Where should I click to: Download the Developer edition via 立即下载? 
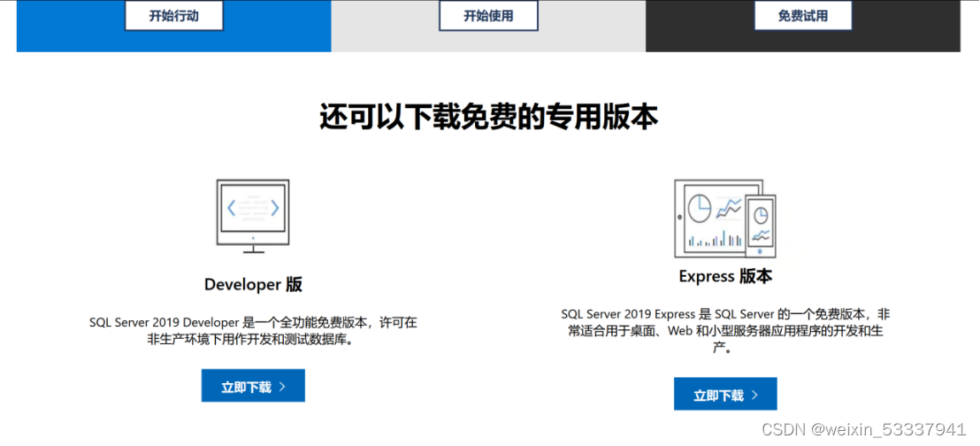point(253,385)
